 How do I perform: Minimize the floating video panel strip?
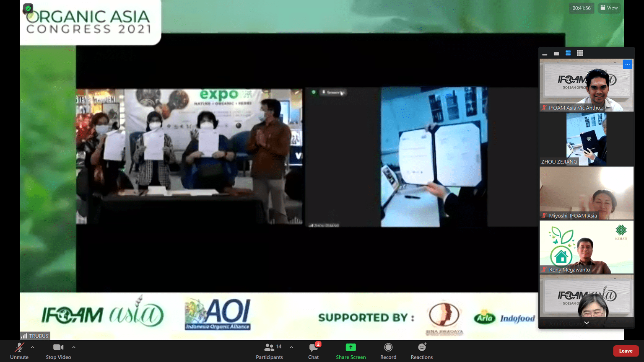tap(545, 53)
